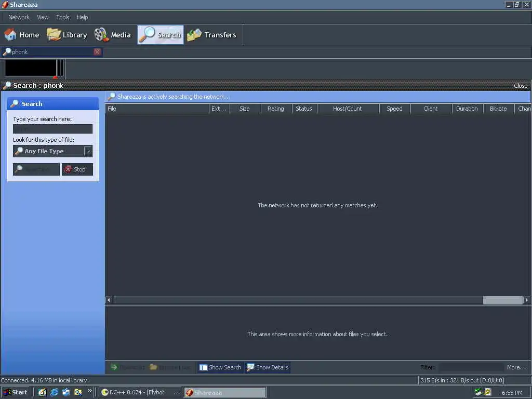Sort by the Status column
Viewport: 532px width, 399px height.
(303, 109)
